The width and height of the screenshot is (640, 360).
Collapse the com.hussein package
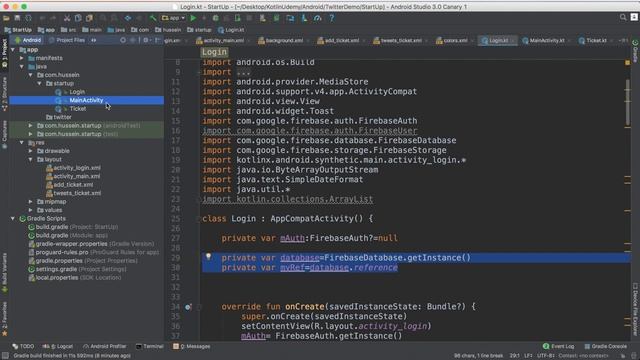coord(31,75)
